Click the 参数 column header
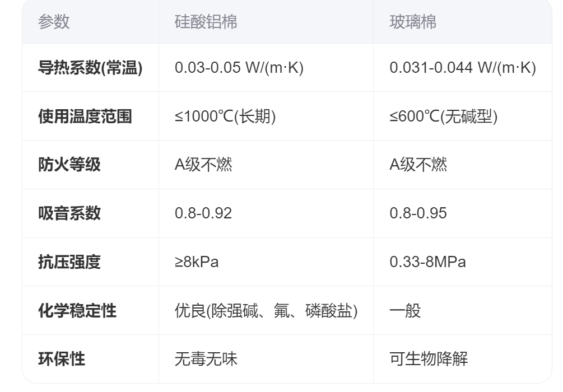This screenshot has height=392, width=563. 54,22
